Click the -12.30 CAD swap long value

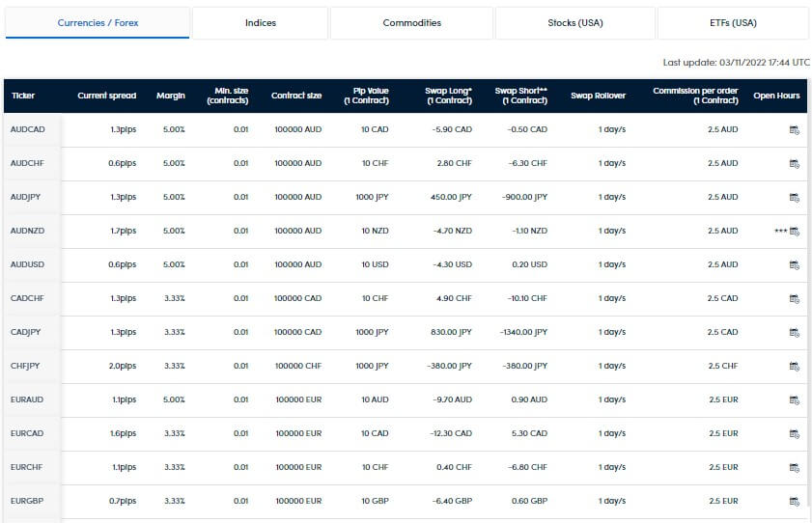point(451,433)
